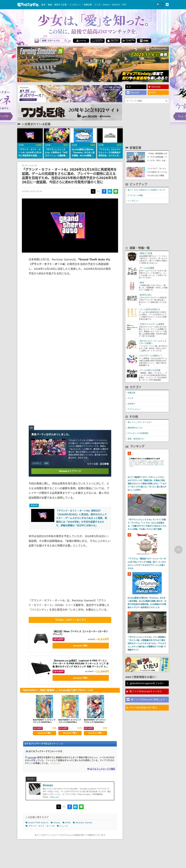Viewport: 186px width, 868px height.
Task: Open the GTA VI thumbnail in popular articles
Action: point(30,135)
